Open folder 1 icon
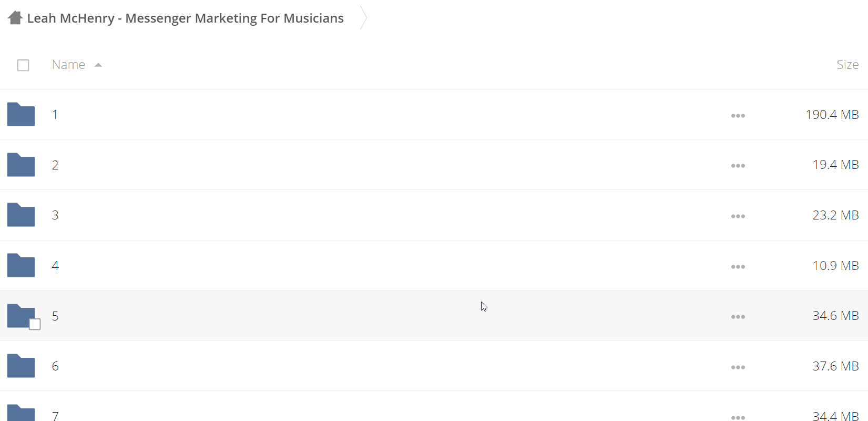This screenshot has width=868, height=421. point(21,114)
